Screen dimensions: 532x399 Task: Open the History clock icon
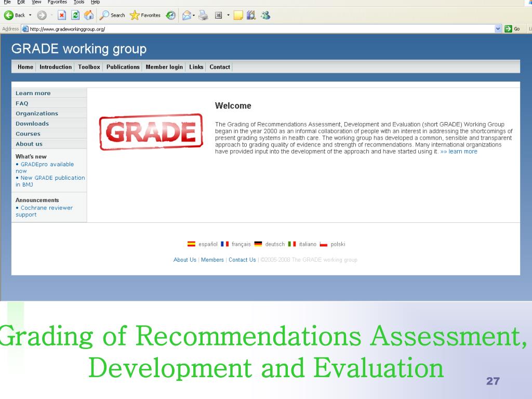[x=170, y=15]
